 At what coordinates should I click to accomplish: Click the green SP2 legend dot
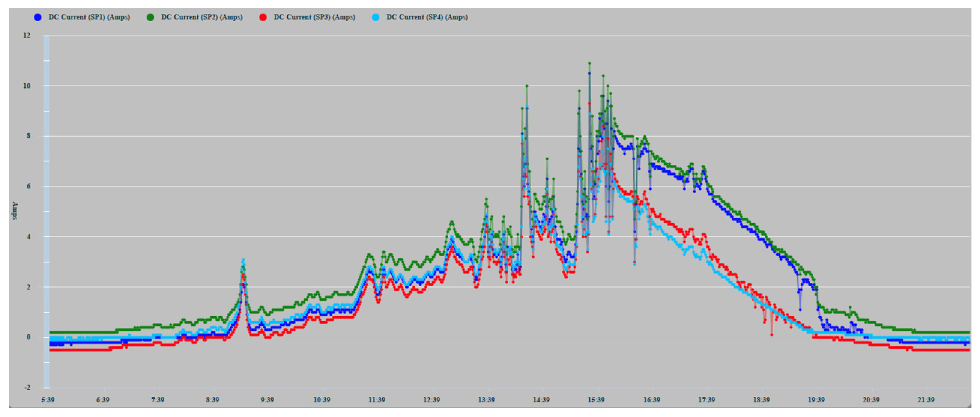pyautogui.click(x=150, y=17)
